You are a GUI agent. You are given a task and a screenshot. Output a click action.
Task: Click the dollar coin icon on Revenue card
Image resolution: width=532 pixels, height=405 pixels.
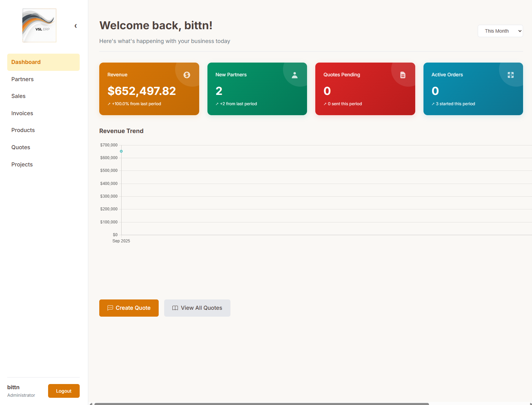pos(187,75)
